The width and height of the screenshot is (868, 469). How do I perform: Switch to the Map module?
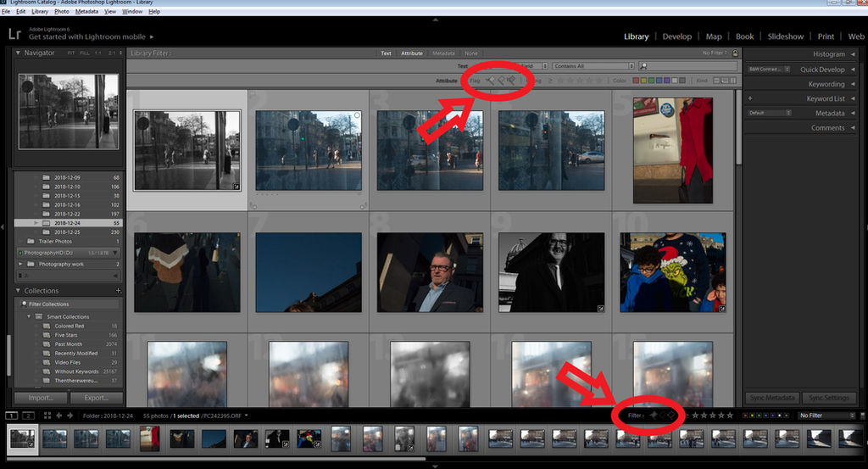coord(714,36)
